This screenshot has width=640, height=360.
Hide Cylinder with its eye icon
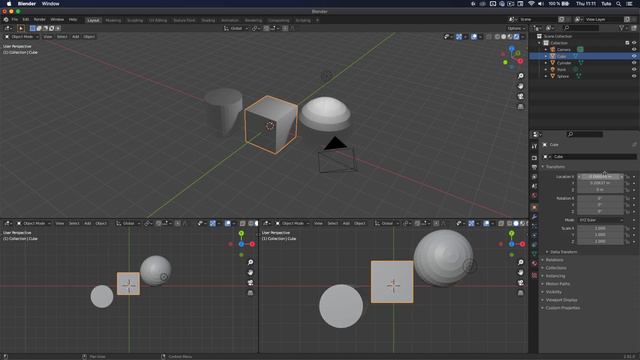634,63
